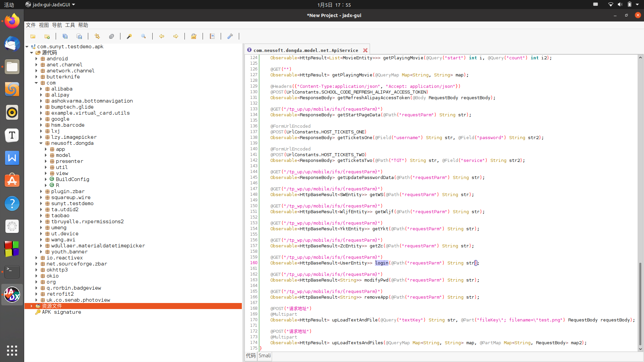Open Typora (T icon) from the dock

pyautogui.click(x=12, y=135)
